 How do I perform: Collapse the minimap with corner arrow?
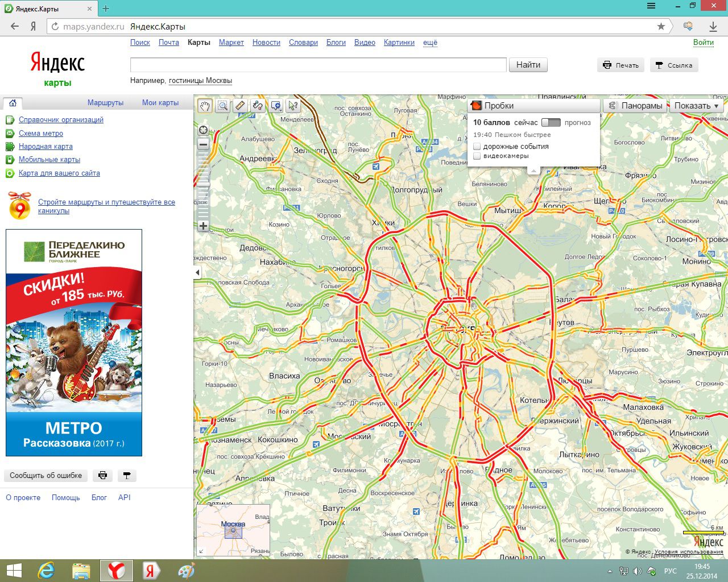(201, 551)
